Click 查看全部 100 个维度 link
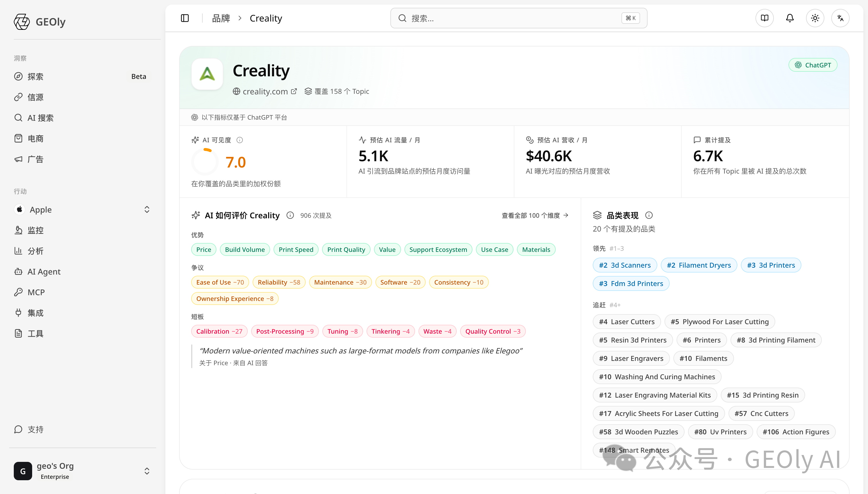The width and height of the screenshot is (868, 494). [x=535, y=215]
